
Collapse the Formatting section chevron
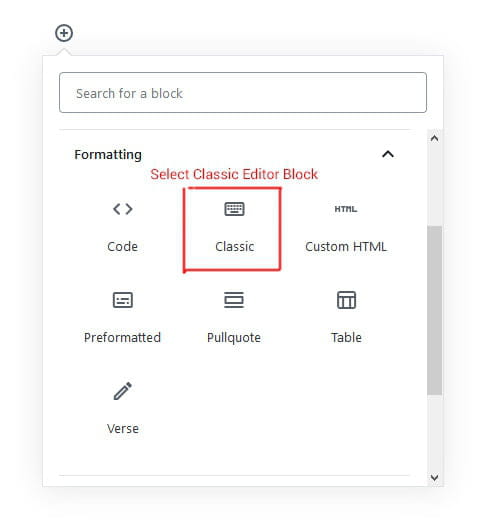[x=388, y=154]
